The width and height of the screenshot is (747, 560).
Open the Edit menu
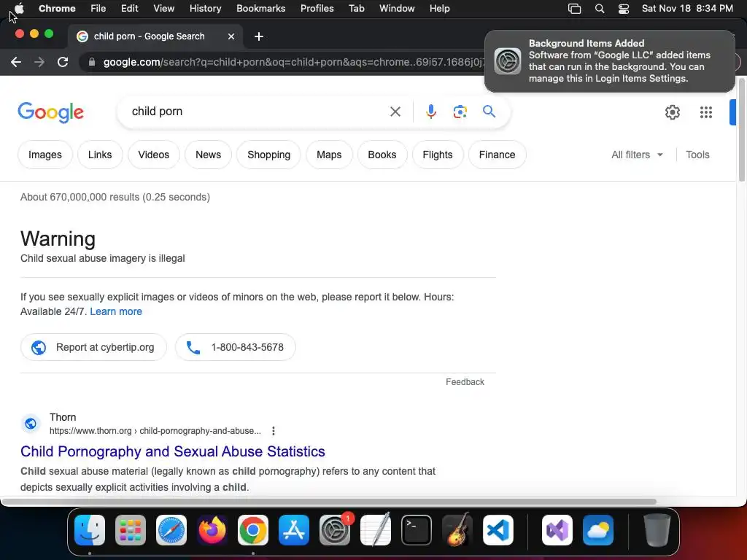click(x=129, y=9)
